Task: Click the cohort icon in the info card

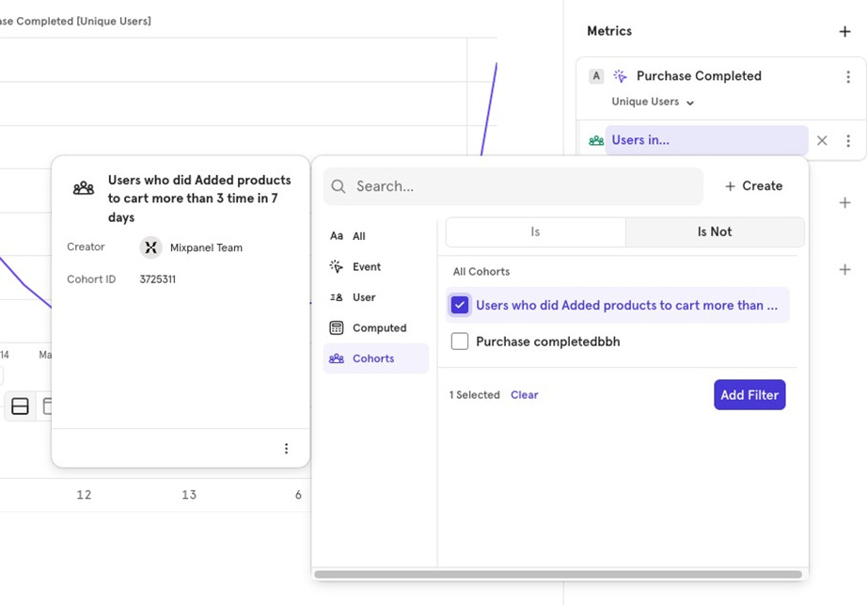Action: tap(84, 188)
